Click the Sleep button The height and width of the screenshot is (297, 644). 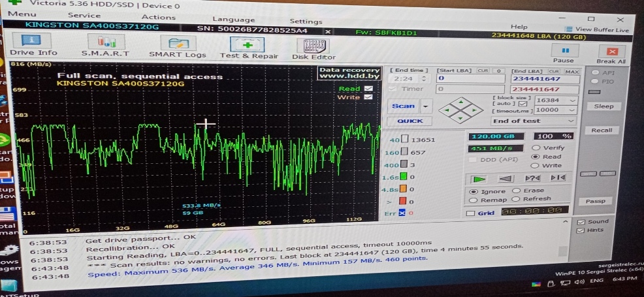604,106
